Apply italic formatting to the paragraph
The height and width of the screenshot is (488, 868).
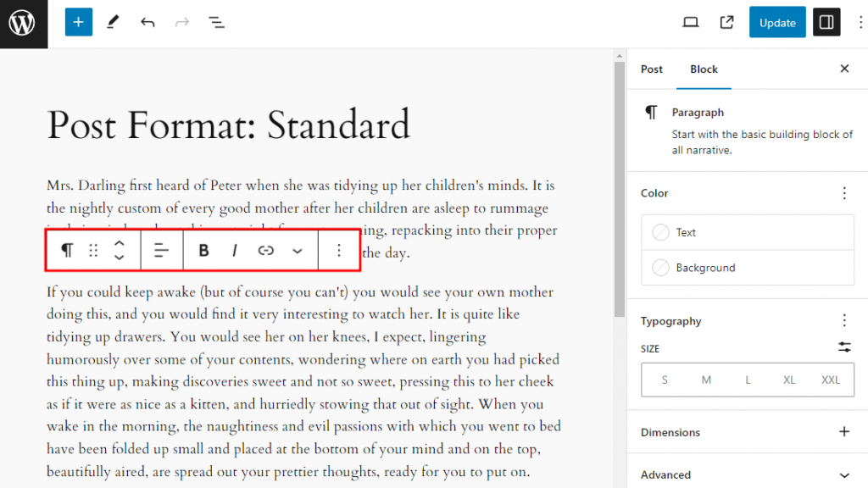(x=234, y=250)
